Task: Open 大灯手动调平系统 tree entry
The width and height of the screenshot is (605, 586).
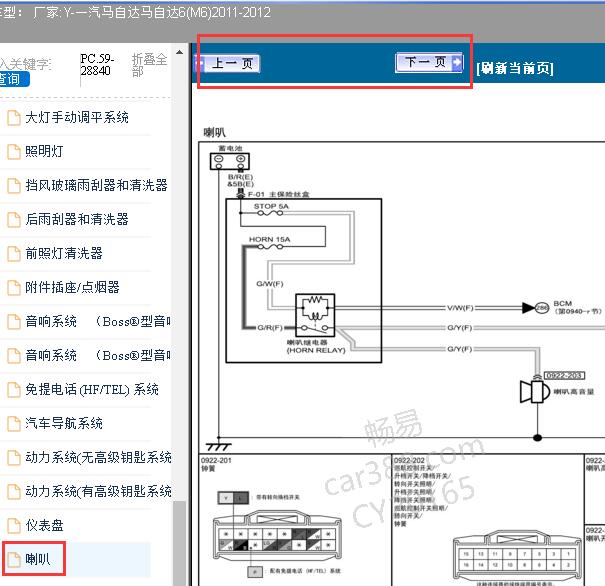Action: point(77,117)
